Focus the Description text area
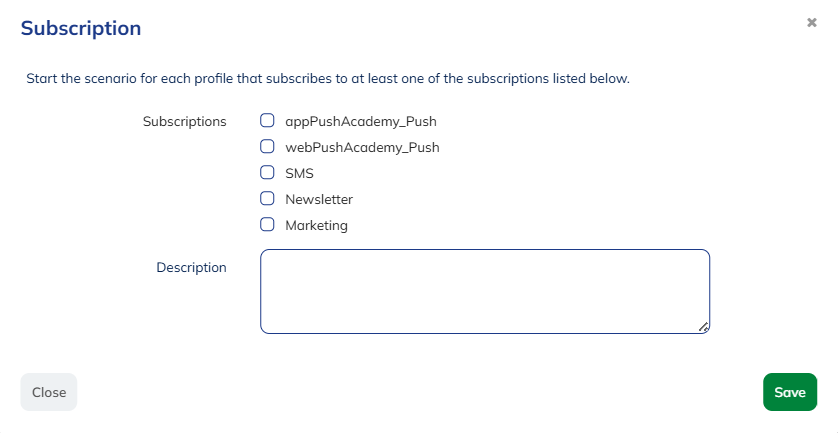 [x=485, y=291]
